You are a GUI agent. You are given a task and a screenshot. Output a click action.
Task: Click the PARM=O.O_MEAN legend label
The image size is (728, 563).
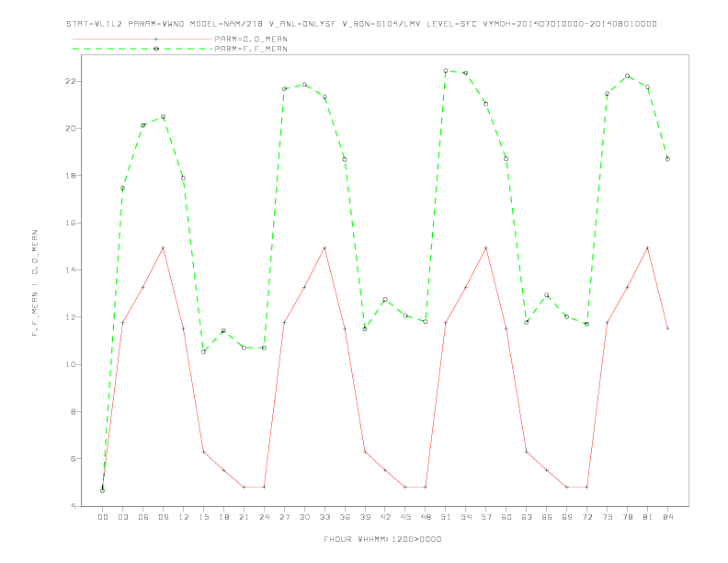(251, 39)
